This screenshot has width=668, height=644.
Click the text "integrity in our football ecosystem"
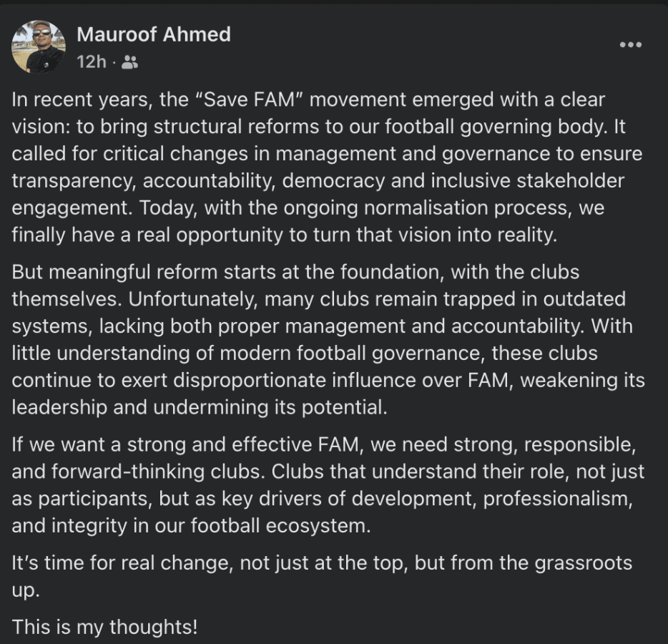pos(210,525)
